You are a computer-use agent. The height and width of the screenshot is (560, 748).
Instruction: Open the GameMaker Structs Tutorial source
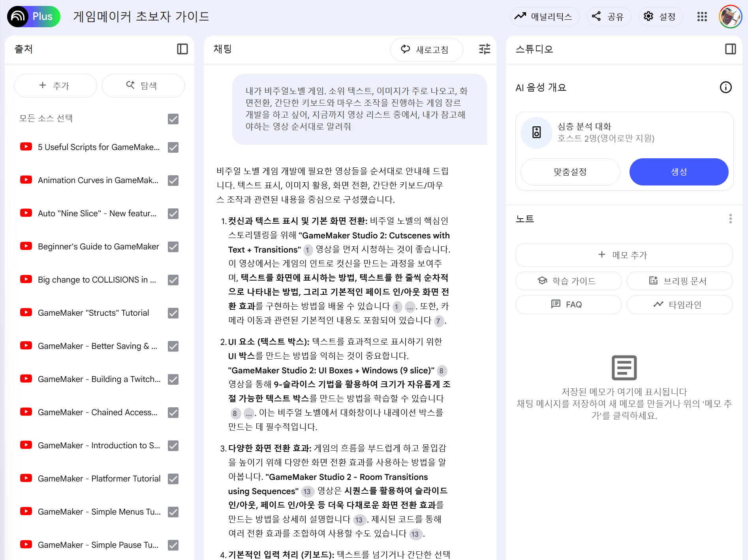(x=94, y=313)
